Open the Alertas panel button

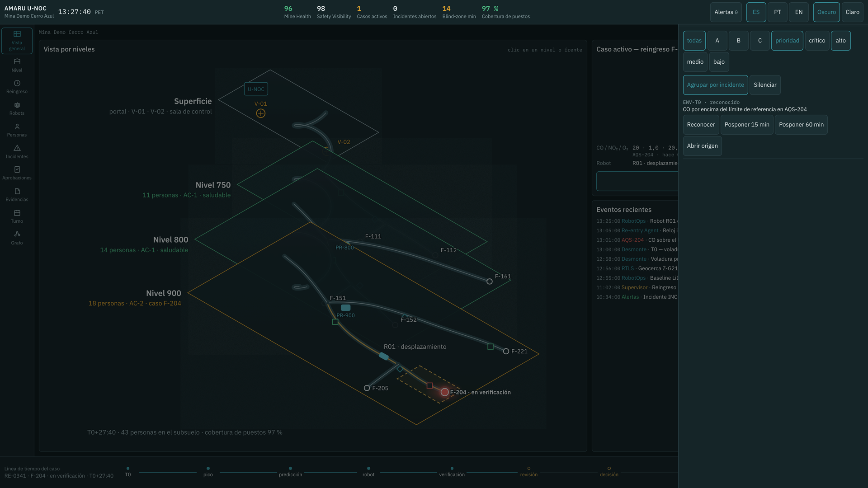[x=726, y=12]
